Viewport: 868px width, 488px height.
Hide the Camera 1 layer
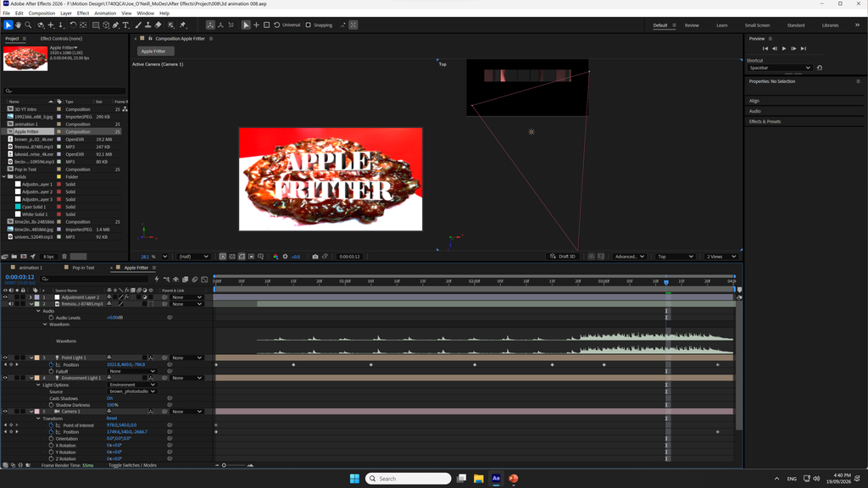coord(5,412)
